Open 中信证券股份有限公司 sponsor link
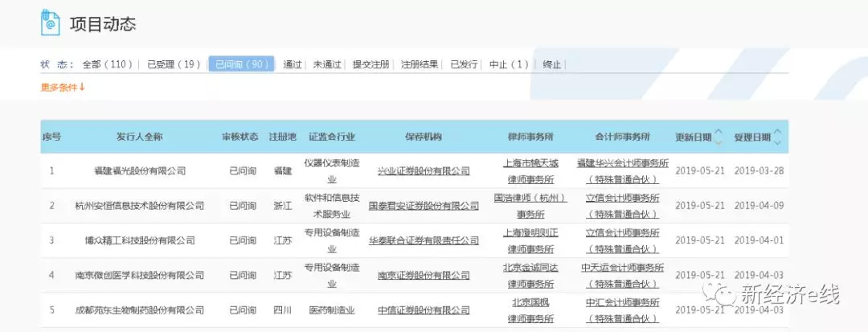The width and height of the screenshot is (868, 332). point(424,310)
